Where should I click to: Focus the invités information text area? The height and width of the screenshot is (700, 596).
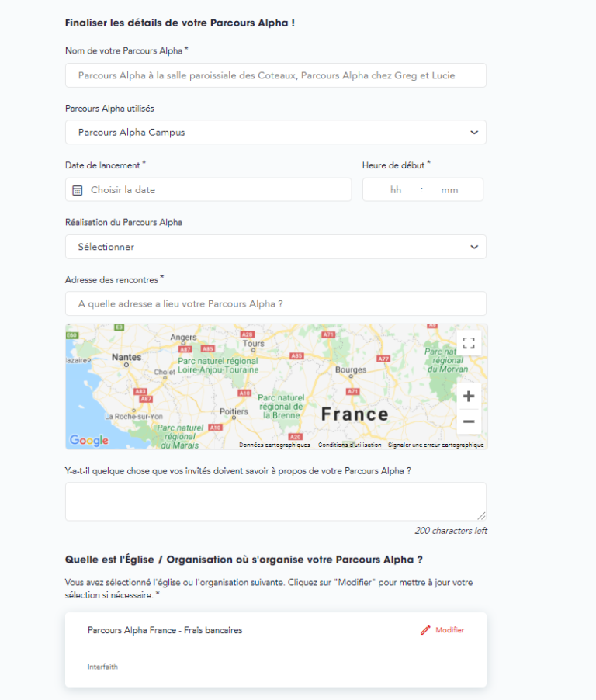(x=275, y=501)
